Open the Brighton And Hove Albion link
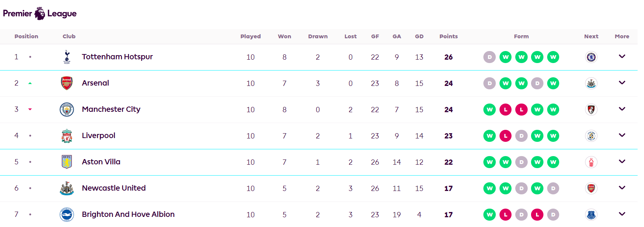Screen dimensions: 644x227 point(128,214)
